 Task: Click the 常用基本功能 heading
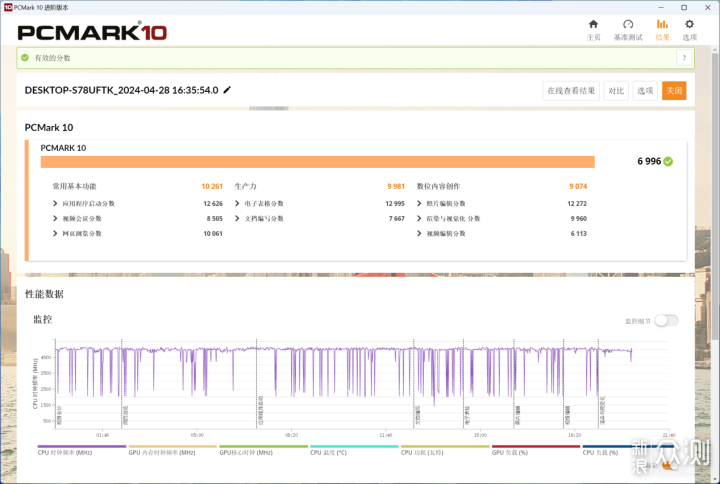[x=74, y=186]
